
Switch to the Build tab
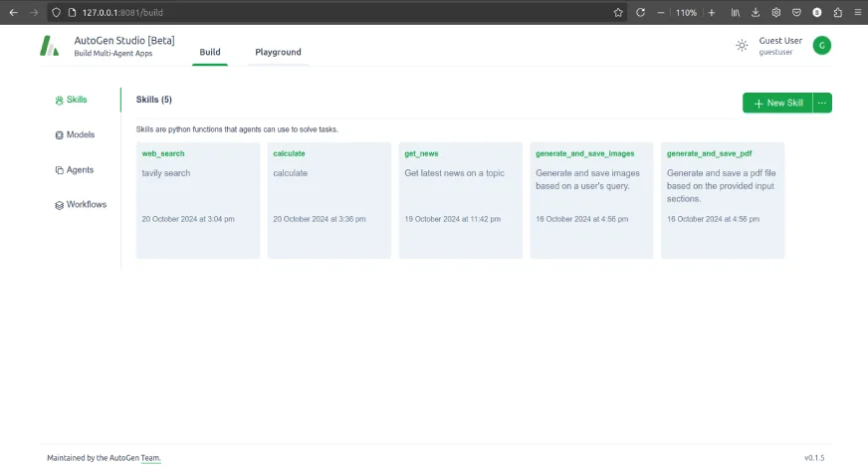click(x=210, y=52)
